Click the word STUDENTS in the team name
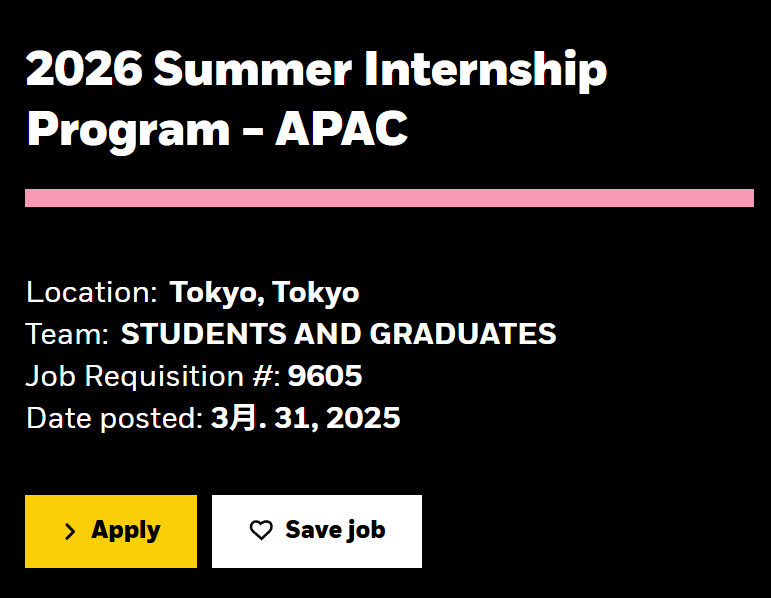771x598 pixels. coord(204,334)
